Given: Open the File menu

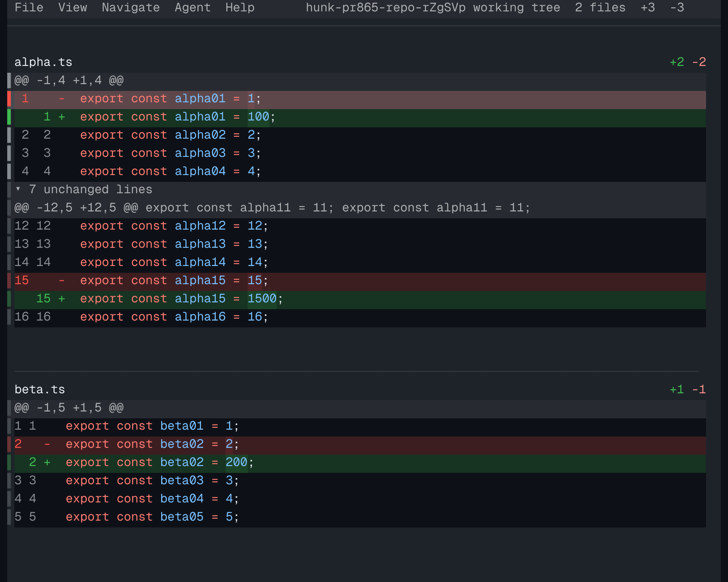Looking at the screenshot, I should (x=29, y=8).
